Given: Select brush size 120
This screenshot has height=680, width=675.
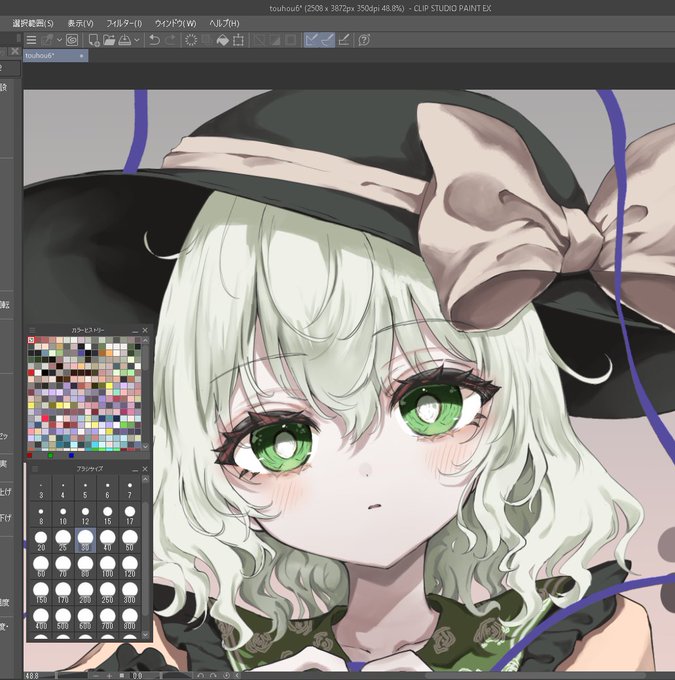Looking at the screenshot, I should 129,566.
